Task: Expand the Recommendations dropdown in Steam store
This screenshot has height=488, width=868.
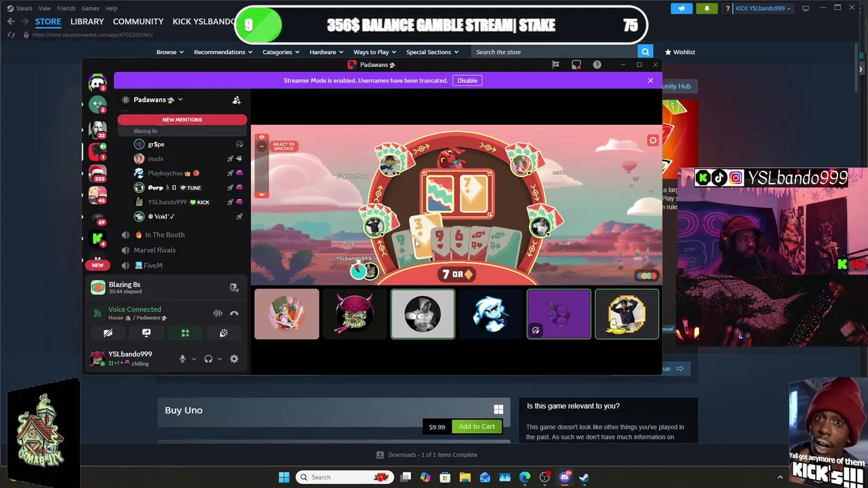Action: 222,52
